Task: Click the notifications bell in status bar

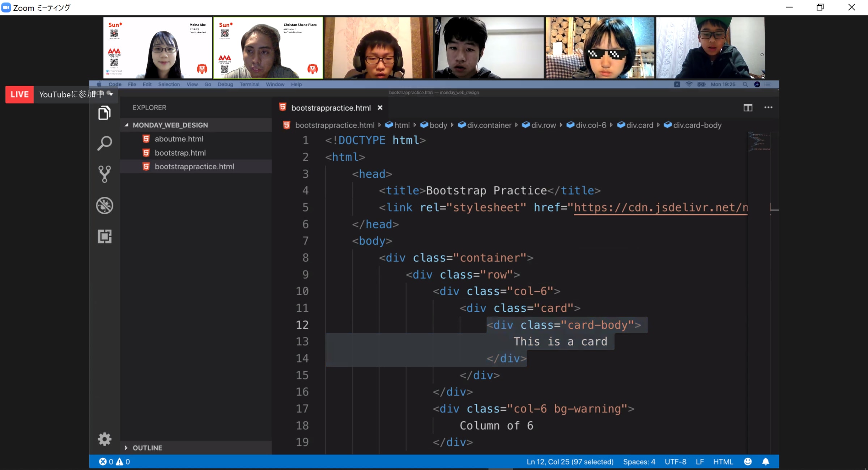Action: tap(766, 462)
